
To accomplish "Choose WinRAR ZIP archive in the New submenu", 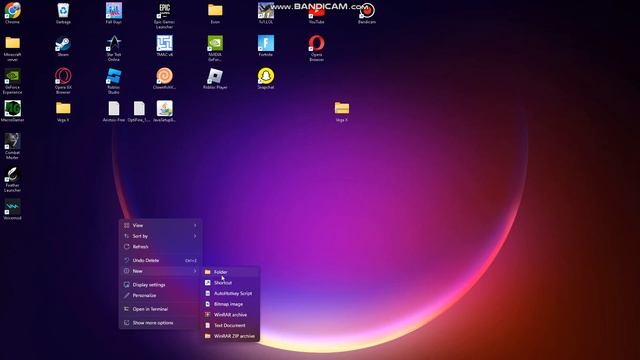I will click(x=231, y=336).
